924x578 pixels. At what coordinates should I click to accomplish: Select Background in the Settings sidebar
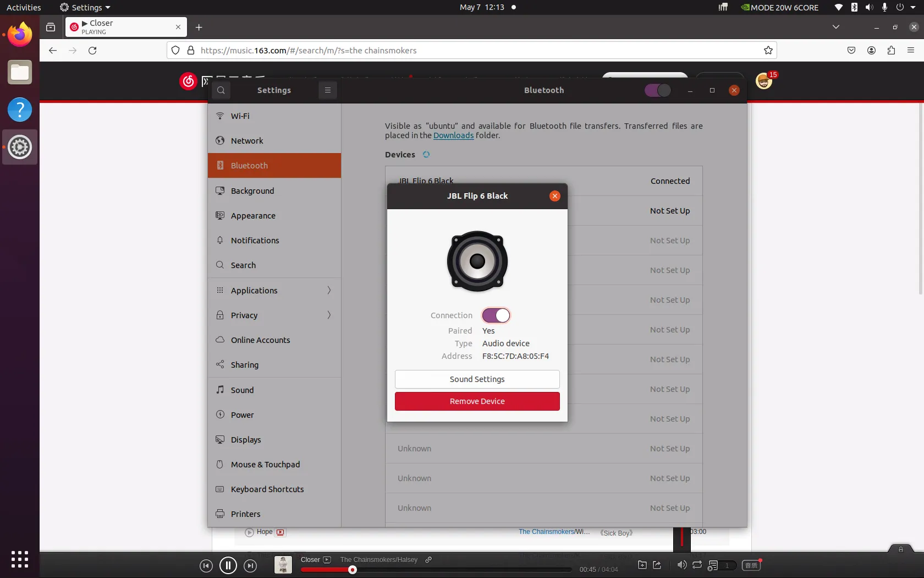click(x=274, y=191)
